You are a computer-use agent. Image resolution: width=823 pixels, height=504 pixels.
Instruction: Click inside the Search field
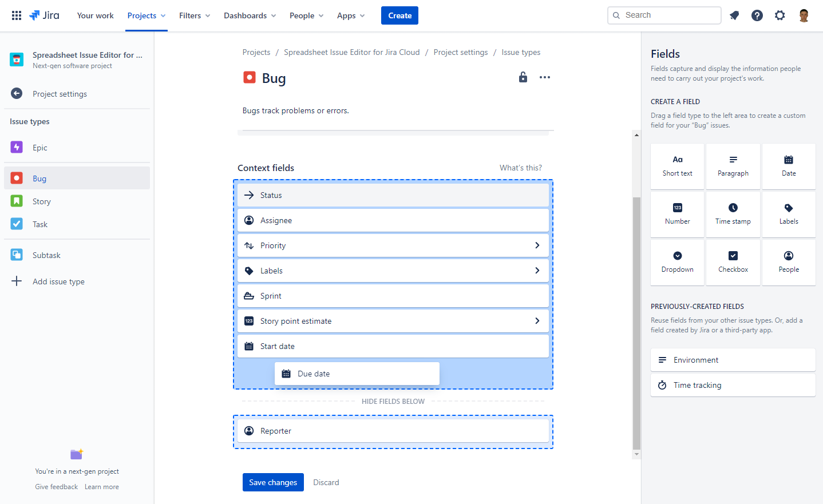[664, 15]
